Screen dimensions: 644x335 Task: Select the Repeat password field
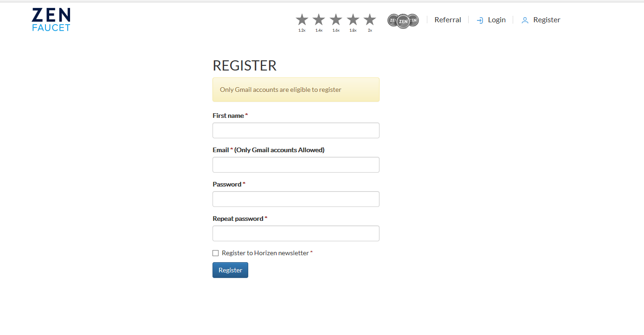coord(296,233)
